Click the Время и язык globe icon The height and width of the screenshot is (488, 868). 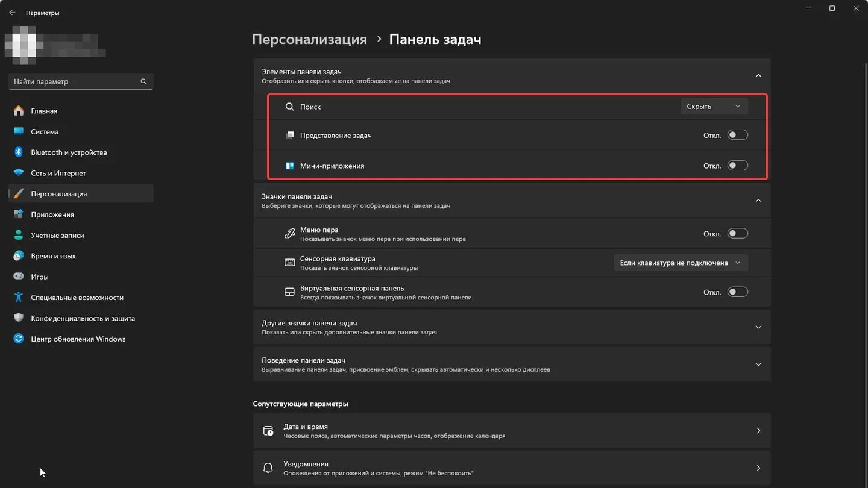click(19, 256)
